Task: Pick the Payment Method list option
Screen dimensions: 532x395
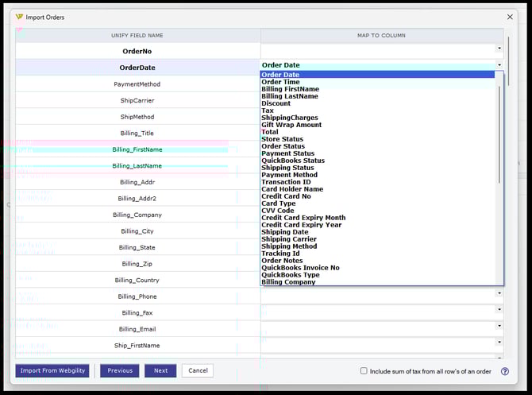Action: coord(289,175)
